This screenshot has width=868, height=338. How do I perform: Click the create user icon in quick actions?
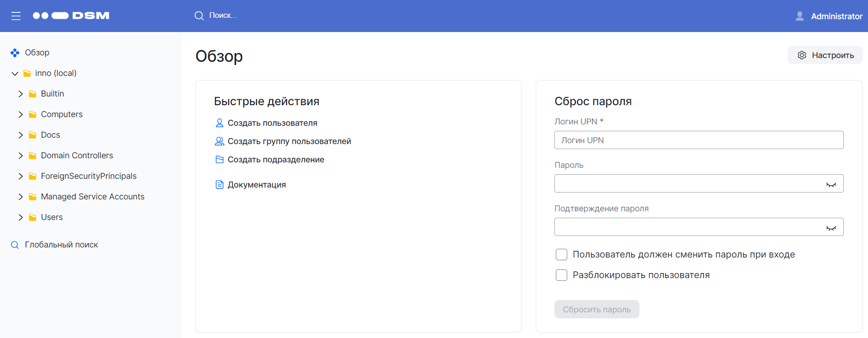point(219,123)
